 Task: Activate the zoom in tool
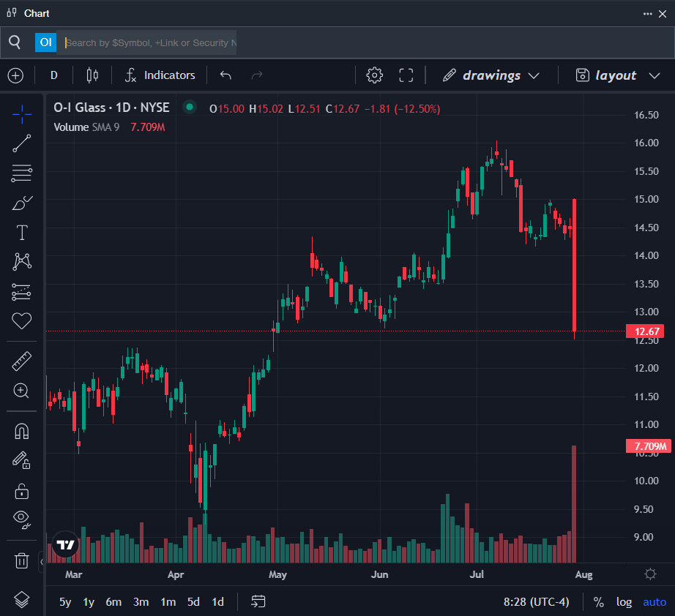[21, 391]
